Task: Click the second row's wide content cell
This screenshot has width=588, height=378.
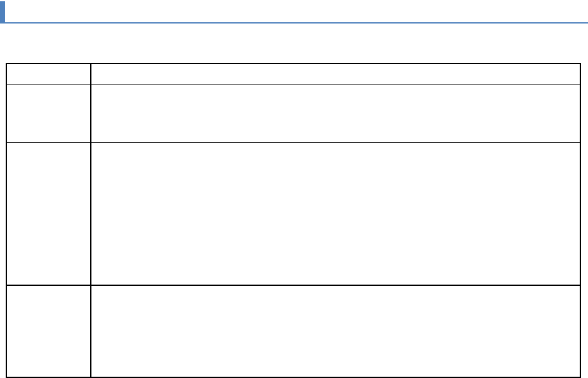Action: click(x=335, y=113)
